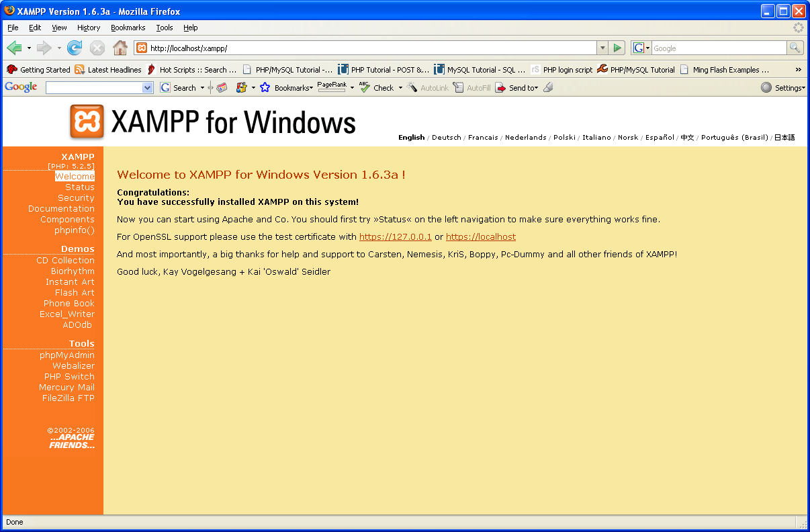
Task: Expand the address bar URL history dropdown
Action: coord(602,48)
